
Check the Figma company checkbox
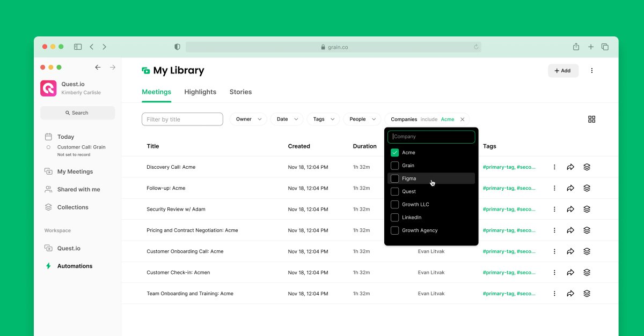coord(394,178)
